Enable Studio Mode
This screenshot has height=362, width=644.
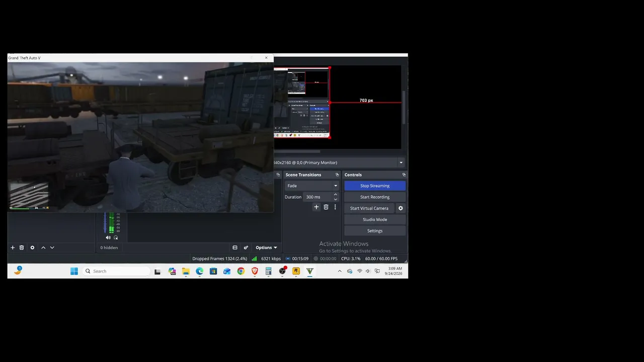(375, 220)
